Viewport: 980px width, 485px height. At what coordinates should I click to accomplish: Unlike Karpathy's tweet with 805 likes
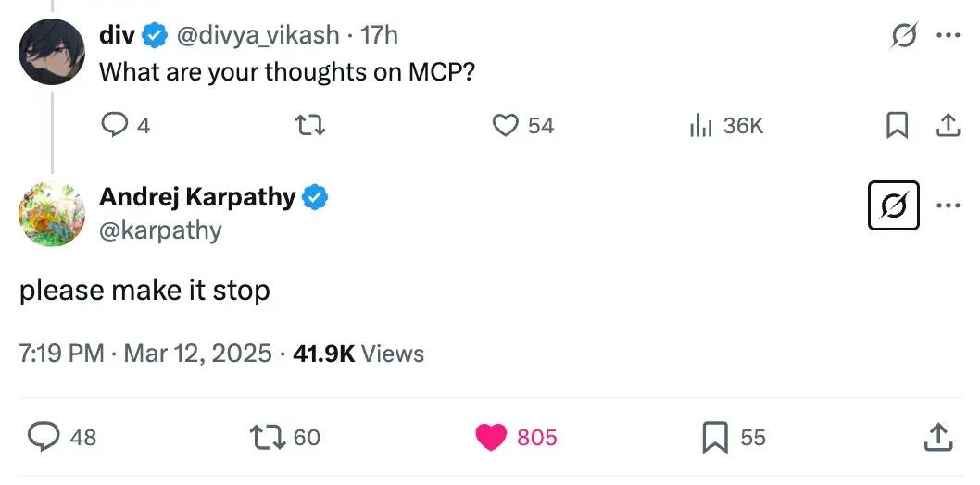(492, 437)
